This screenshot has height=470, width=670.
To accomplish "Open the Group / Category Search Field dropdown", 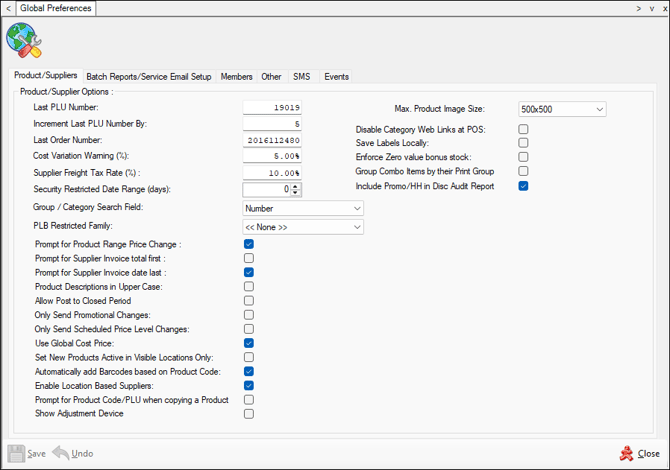I will [x=303, y=209].
